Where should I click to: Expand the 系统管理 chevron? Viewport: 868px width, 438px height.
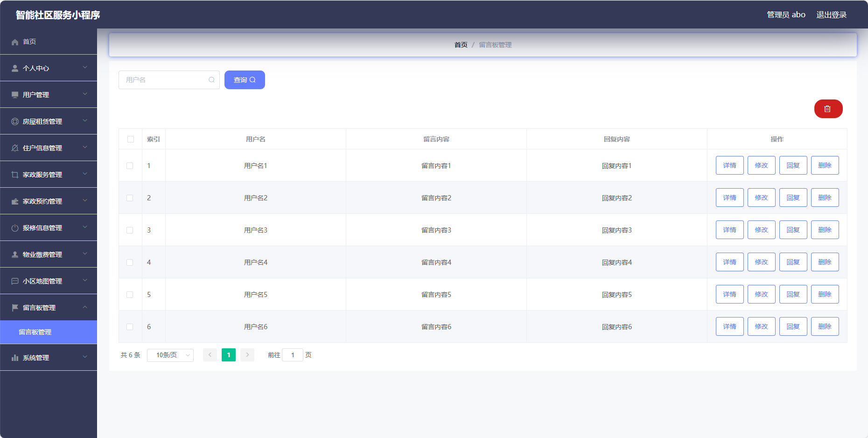point(85,357)
